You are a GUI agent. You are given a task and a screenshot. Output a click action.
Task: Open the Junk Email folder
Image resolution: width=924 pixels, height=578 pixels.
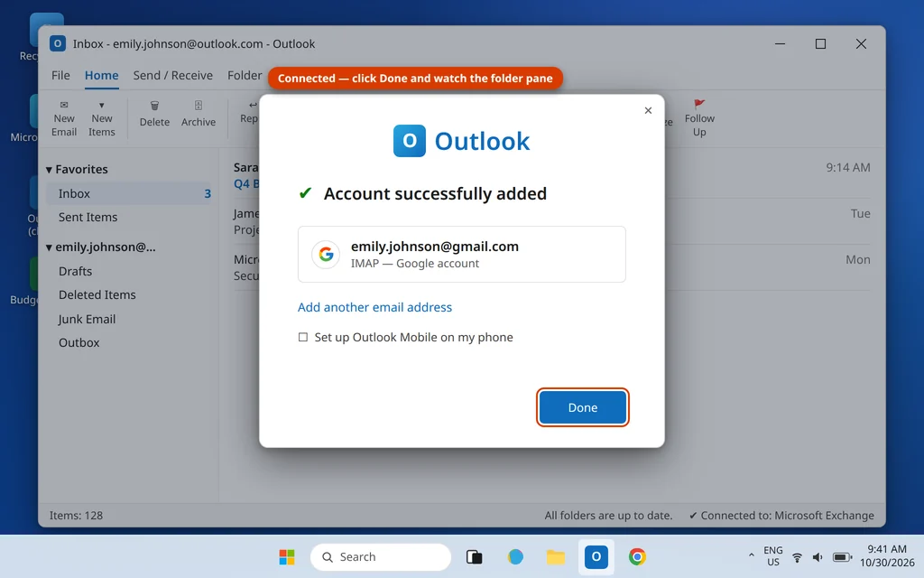(x=87, y=319)
